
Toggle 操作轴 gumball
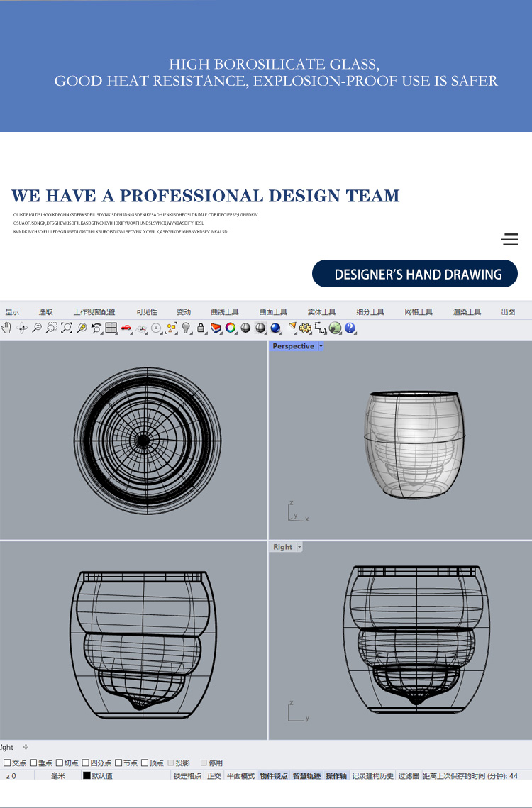pos(336,775)
